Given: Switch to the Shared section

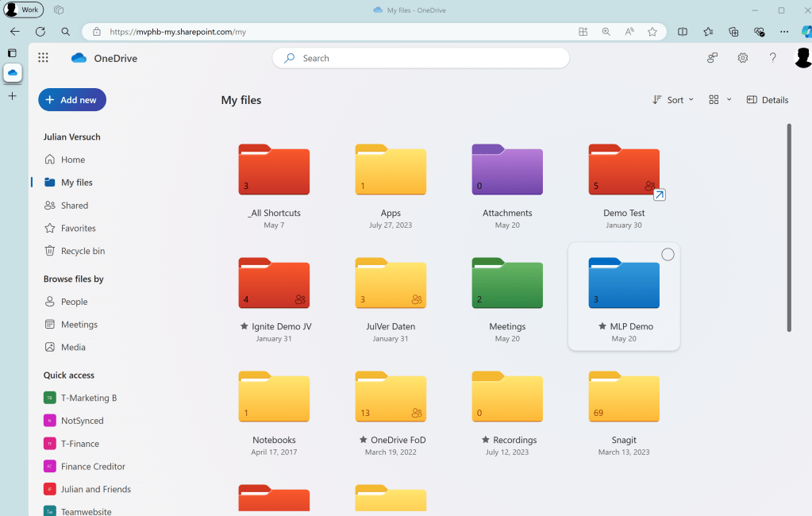Looking at the screenshot, I should pos(73,205).
